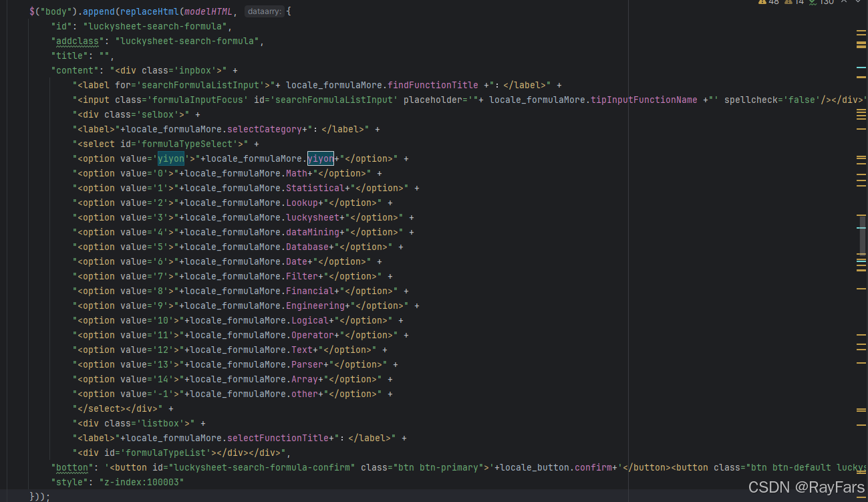This screenshot has width=868, height=502.
Task: Click Date in option value '6' line
Action: tap(297, 261)
